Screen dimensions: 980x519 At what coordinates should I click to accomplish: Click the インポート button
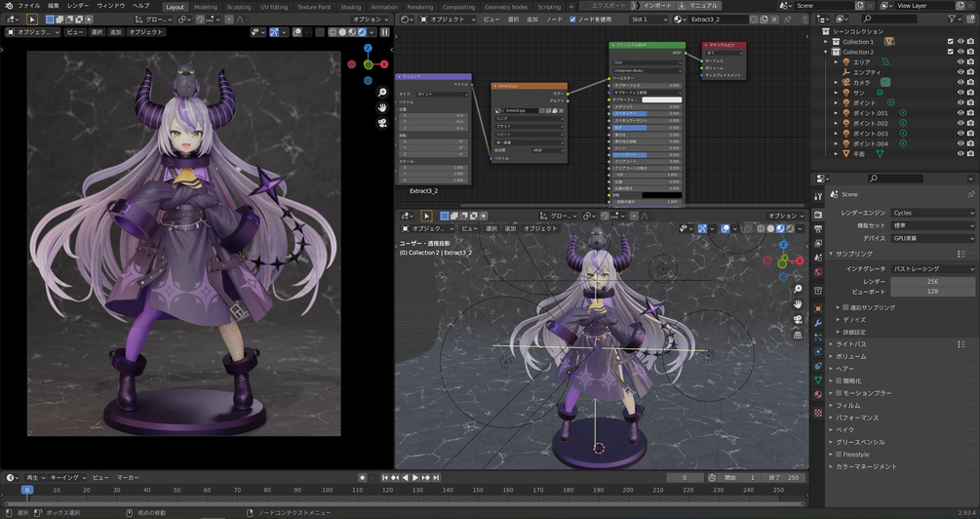655,6
